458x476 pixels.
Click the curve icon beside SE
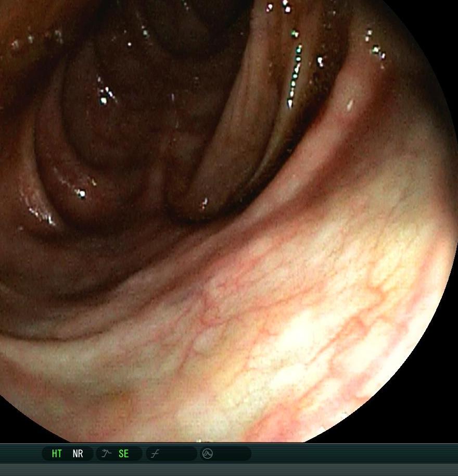(x=106, y=454)
